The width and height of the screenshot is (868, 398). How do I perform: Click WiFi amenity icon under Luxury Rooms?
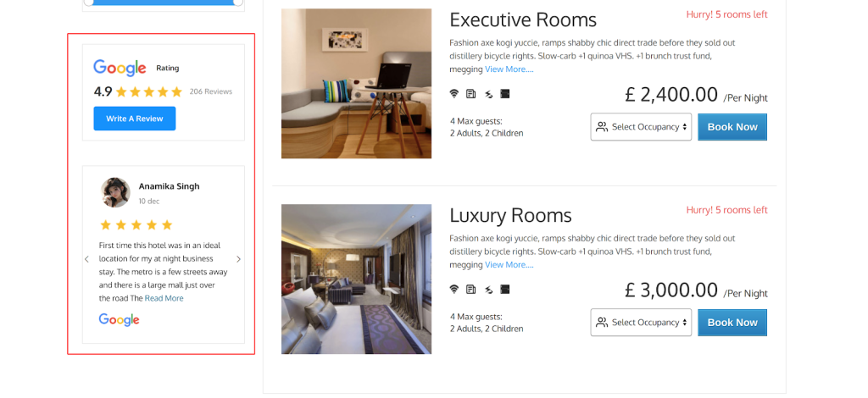(454, 289)
